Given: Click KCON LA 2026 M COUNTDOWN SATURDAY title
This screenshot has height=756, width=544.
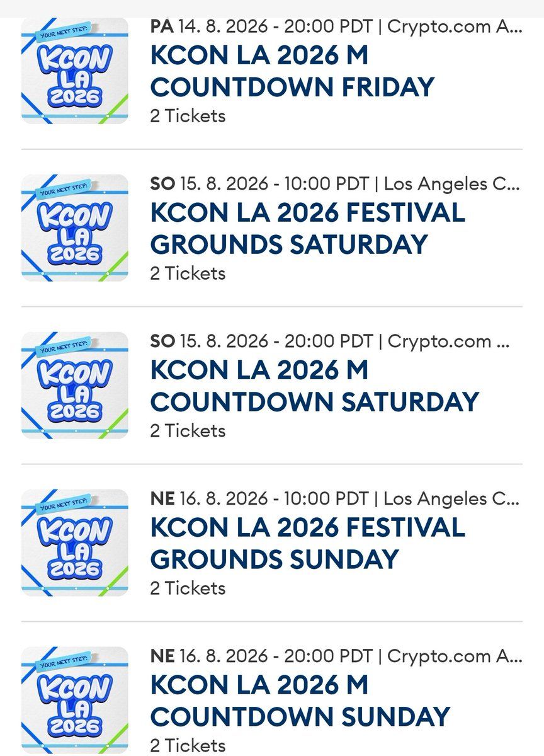Looking at the screenshot, I should (x=314, y=386).
